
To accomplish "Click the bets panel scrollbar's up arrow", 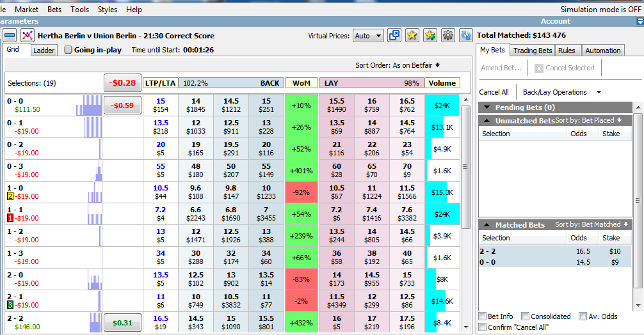I will click(x=638, y=107).
